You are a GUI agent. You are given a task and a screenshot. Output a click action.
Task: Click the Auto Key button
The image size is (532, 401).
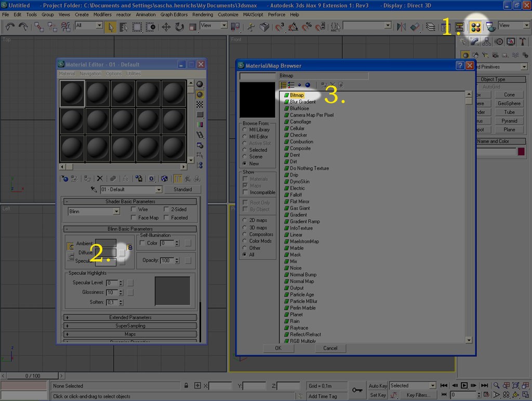tap(378, 386)
